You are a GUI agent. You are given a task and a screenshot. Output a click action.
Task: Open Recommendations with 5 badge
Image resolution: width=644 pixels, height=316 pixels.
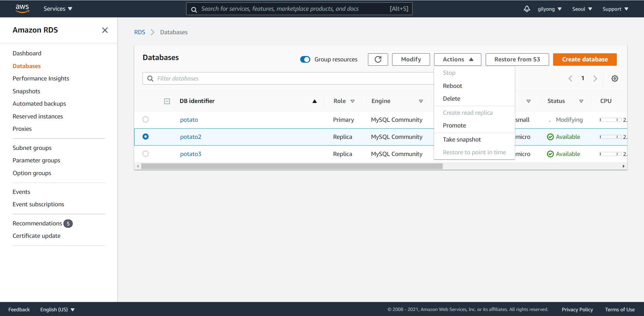pyautogui.click(x=43, y=223)
